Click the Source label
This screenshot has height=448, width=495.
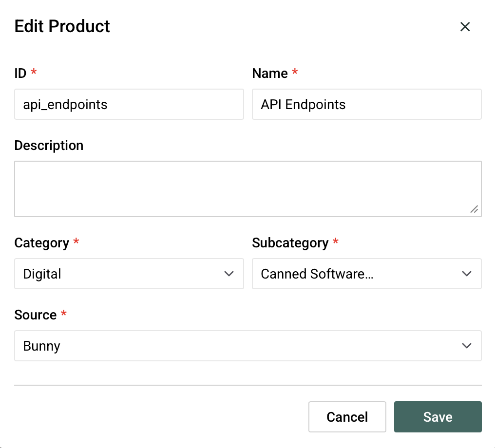click(36, 315)
